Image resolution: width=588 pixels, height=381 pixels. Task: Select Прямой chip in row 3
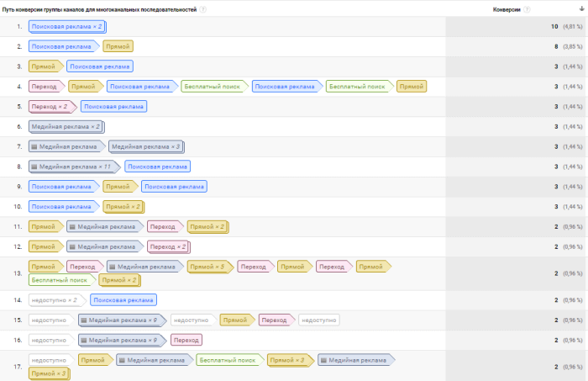[46, 66]
